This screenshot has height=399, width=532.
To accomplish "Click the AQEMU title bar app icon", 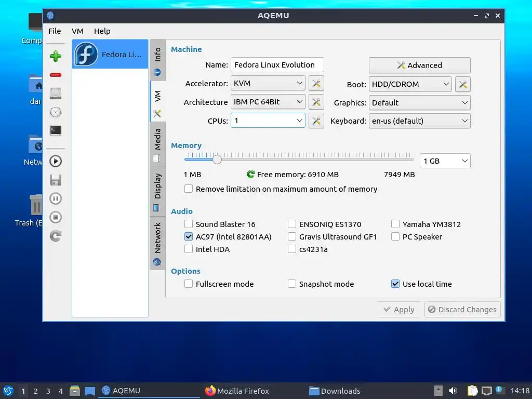I will tap(50, 16).
